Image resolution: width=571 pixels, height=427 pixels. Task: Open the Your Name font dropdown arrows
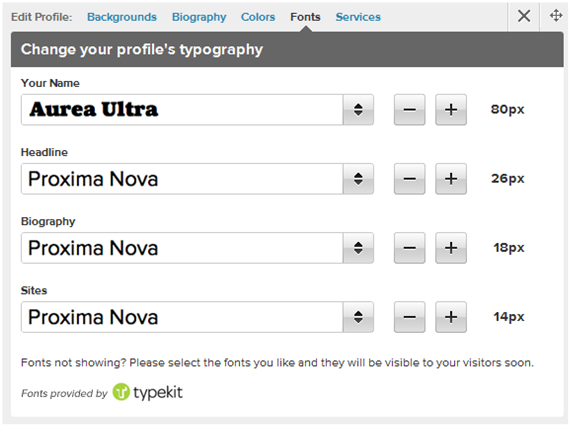358,110
